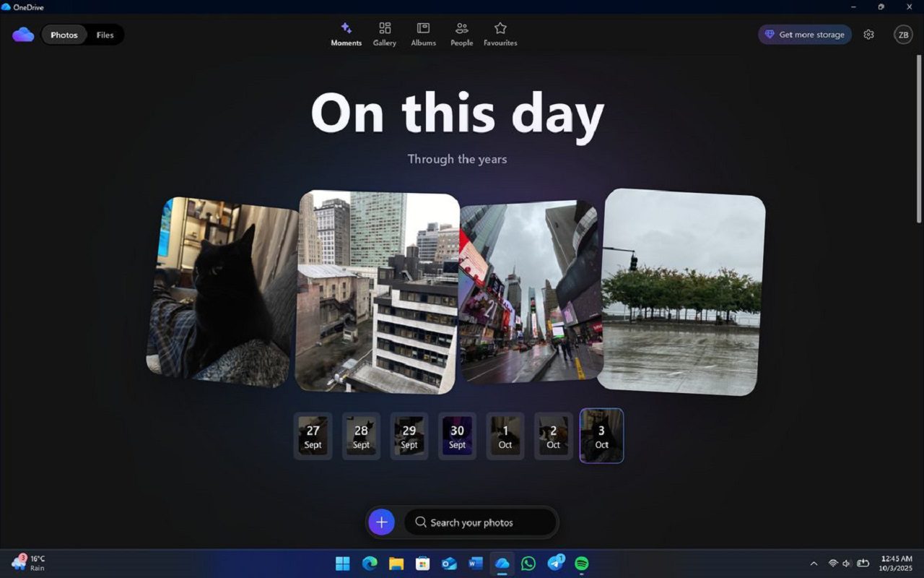This screenshot has height=578, width=924.
Task: Launch Spotify from the taskbar
Action: coord(581,564)
